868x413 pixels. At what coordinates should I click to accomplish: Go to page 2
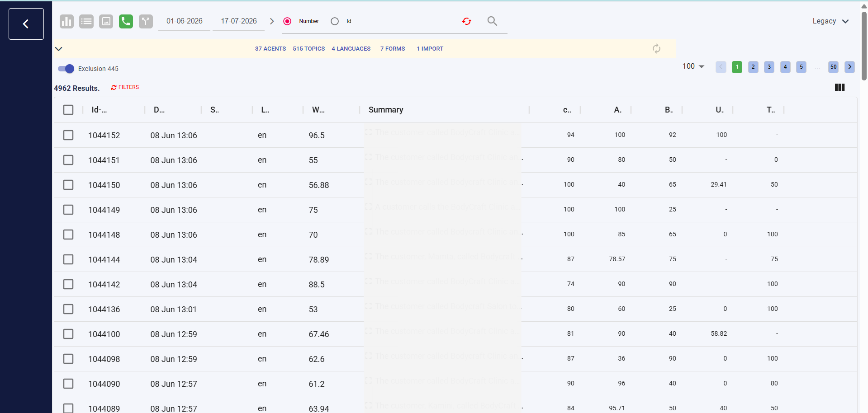click(x=753, y=67)
